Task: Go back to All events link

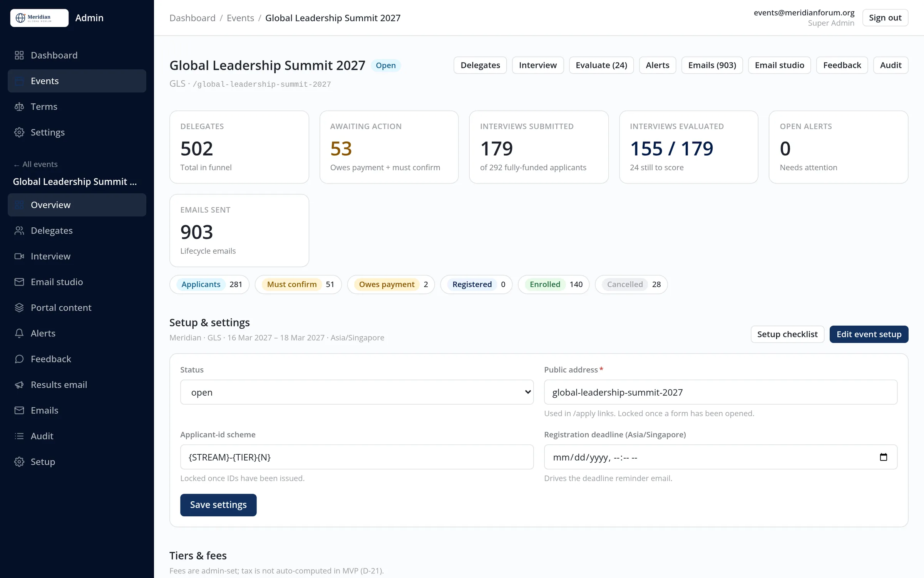Action: (x=36, y=164)
